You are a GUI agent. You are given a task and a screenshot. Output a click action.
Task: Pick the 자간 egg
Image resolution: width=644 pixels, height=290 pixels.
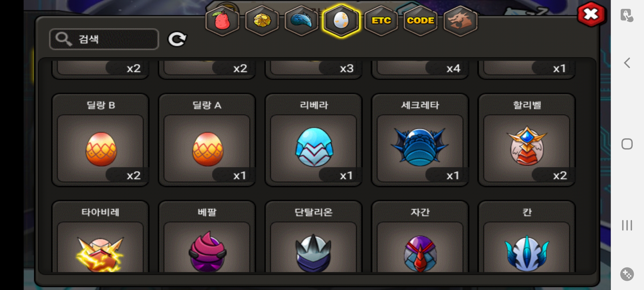(420, 237)
